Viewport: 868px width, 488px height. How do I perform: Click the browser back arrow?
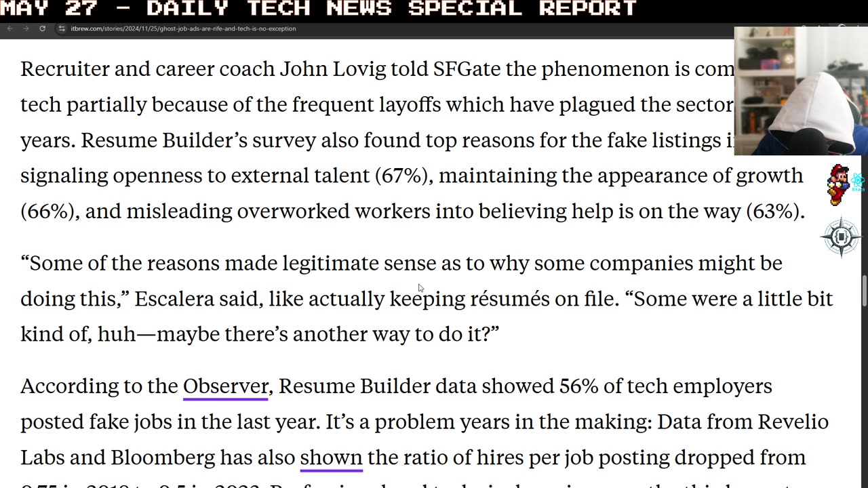coord(9,28)
